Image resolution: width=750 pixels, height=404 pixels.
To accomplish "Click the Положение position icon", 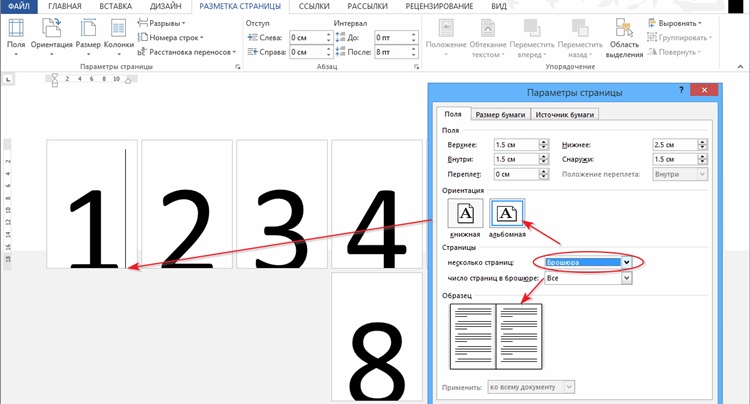I will click(446, 38).
